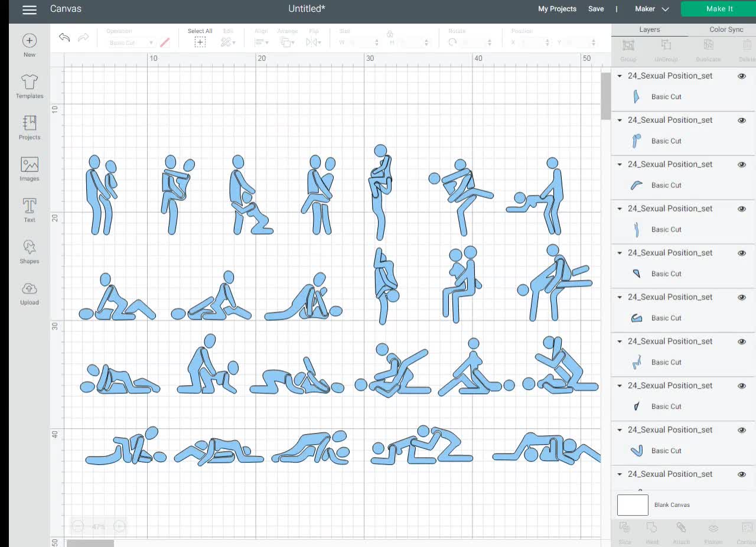
Task: Select the Text tool
Action: pos(30,210)
